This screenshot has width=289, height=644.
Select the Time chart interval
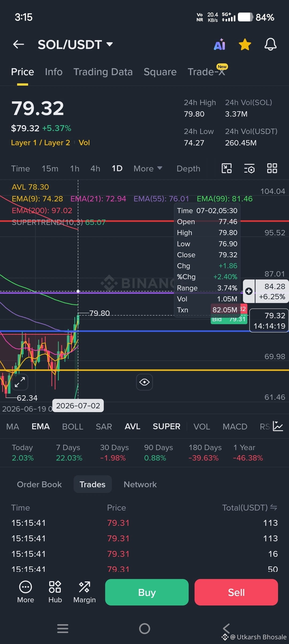point(20,168)
